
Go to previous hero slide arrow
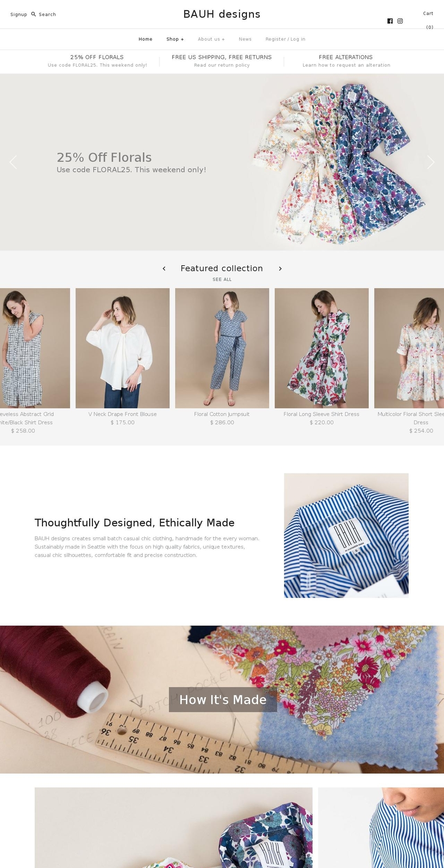pyautogui.click(x=13, y=162)
